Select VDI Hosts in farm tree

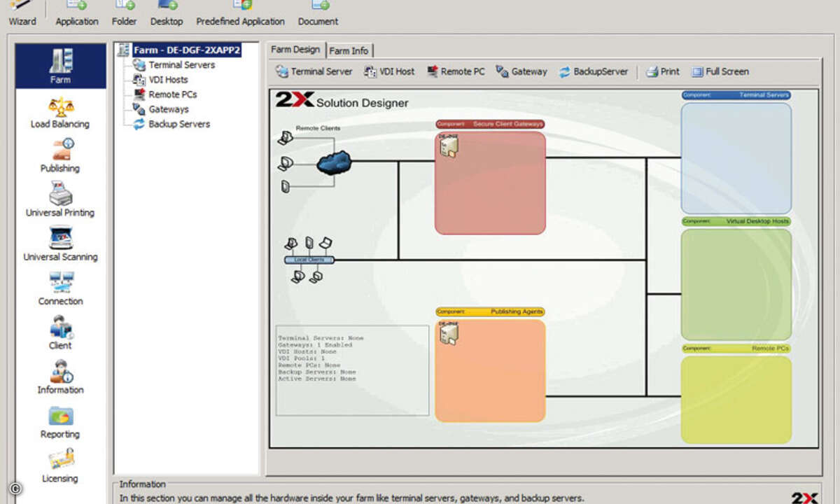coord(160,80)
